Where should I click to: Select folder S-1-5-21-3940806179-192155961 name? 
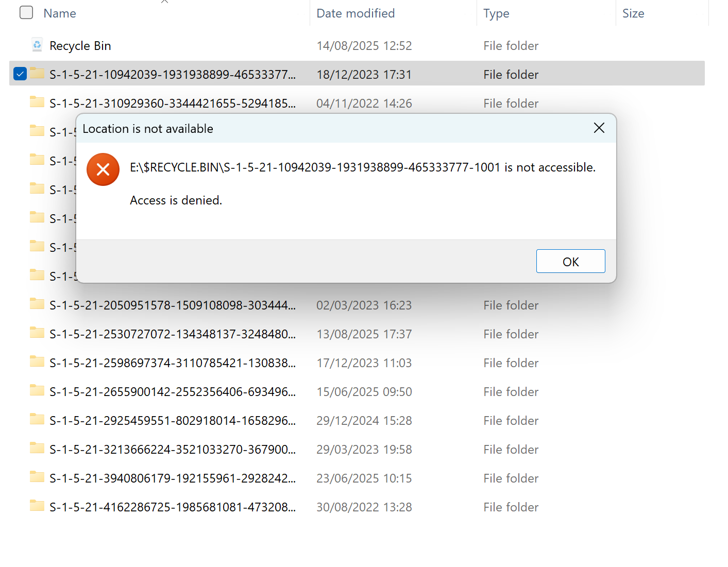coord(173,478)
